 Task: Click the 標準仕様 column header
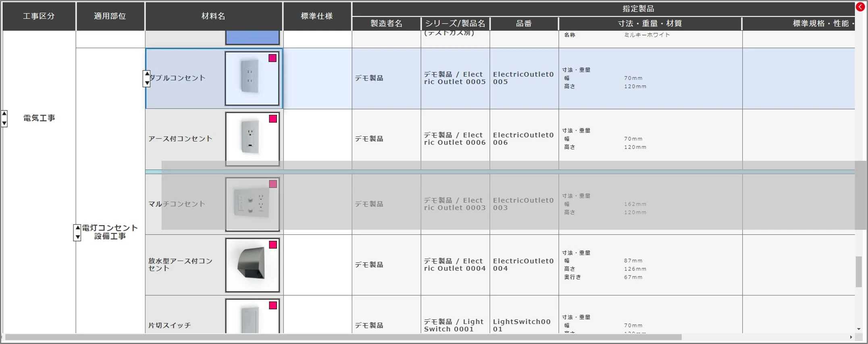point(317,16)
